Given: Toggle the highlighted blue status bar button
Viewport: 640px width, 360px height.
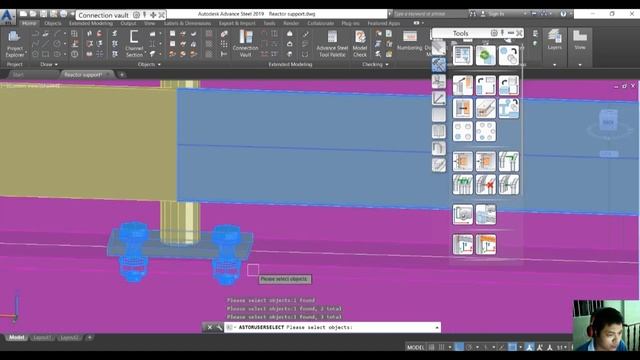Looking at the screenshot, I should tap(459, 347).
